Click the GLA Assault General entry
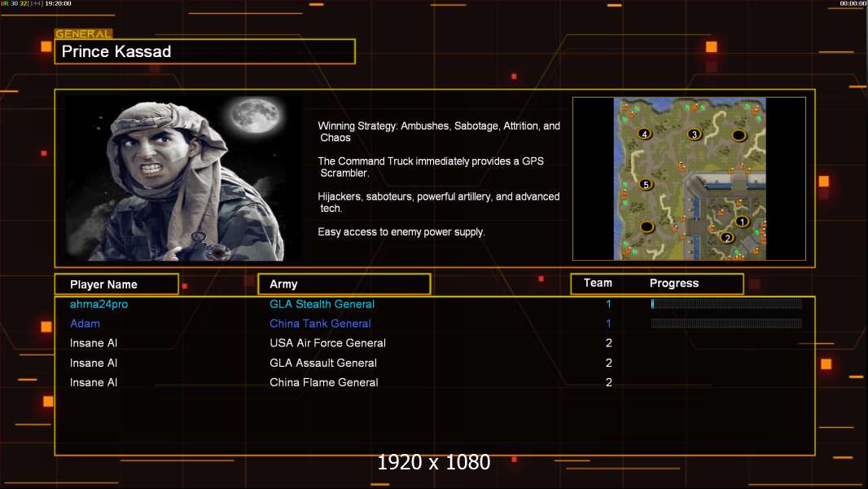 pyautogui.click(x=323, y=363)
